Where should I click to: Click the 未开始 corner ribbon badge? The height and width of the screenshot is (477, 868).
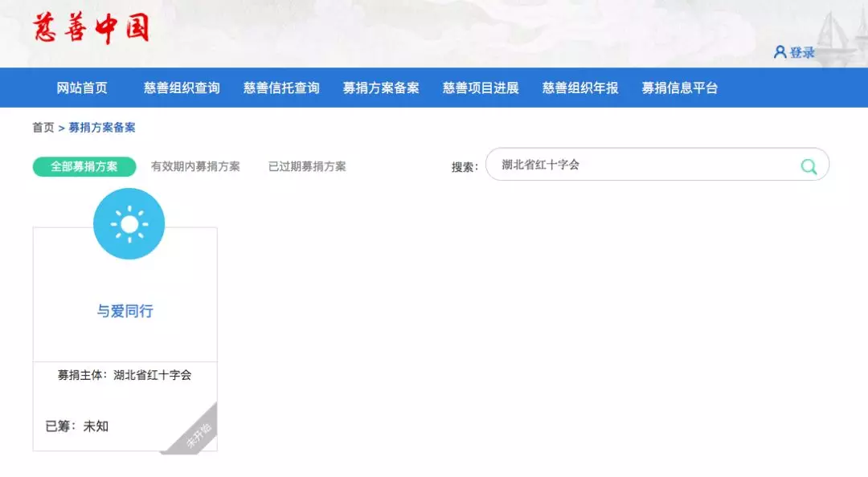199,434
